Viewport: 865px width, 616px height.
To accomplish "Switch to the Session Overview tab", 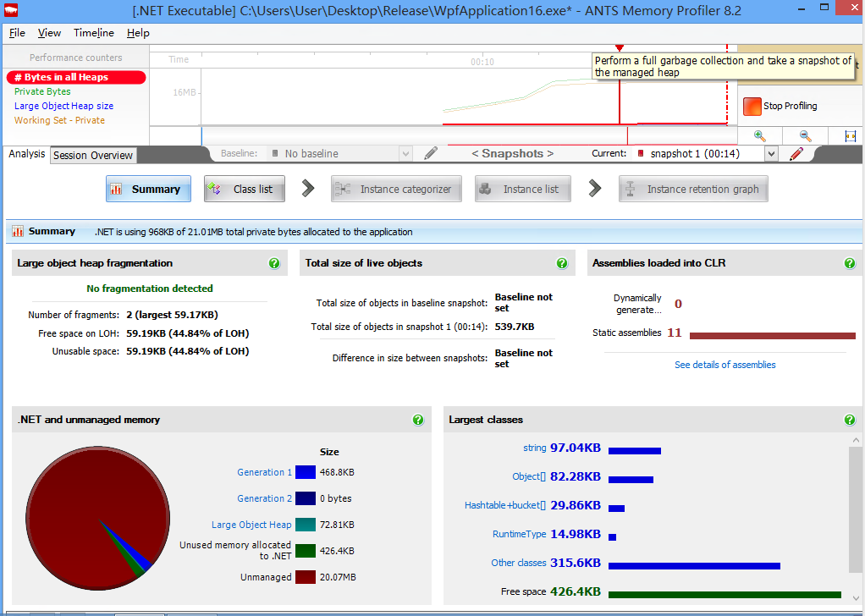I will point(93,156).
